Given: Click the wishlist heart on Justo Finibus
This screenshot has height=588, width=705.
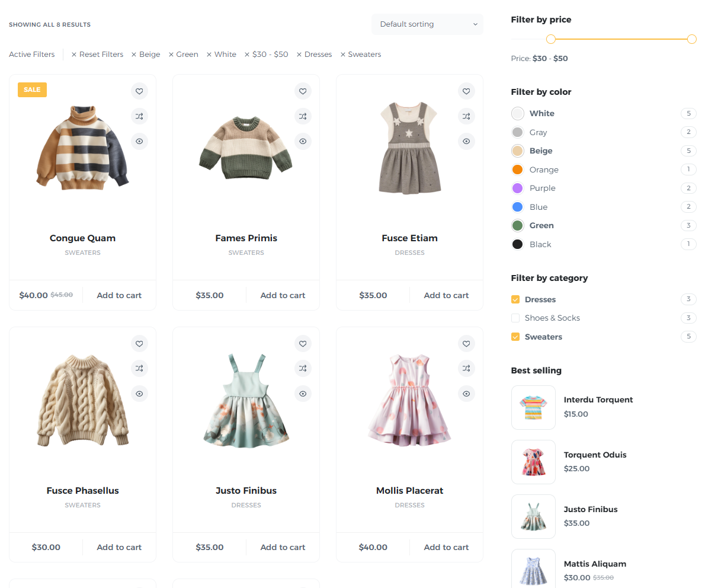Looking at the screenshot, I should tap(303, 343).
